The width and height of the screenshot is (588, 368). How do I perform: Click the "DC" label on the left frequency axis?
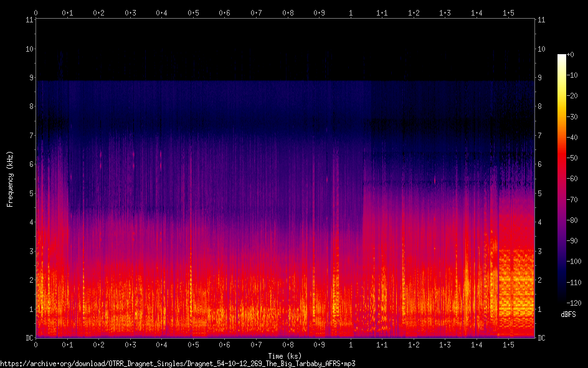point(29,338)
